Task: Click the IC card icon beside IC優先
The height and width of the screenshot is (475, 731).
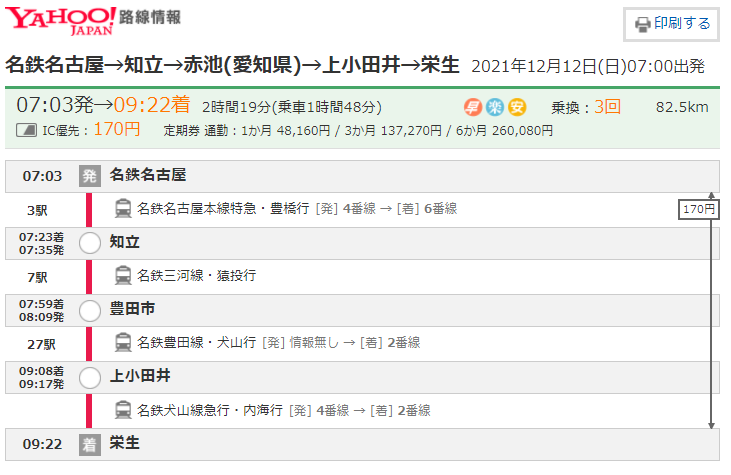Action: (x=27, y=130)
